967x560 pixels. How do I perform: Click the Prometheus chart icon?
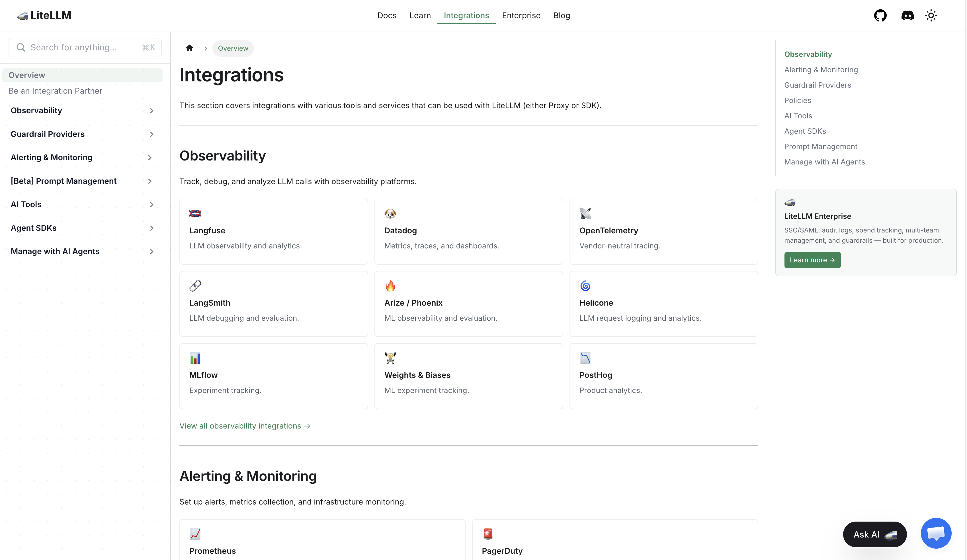(x=195, y=534)
